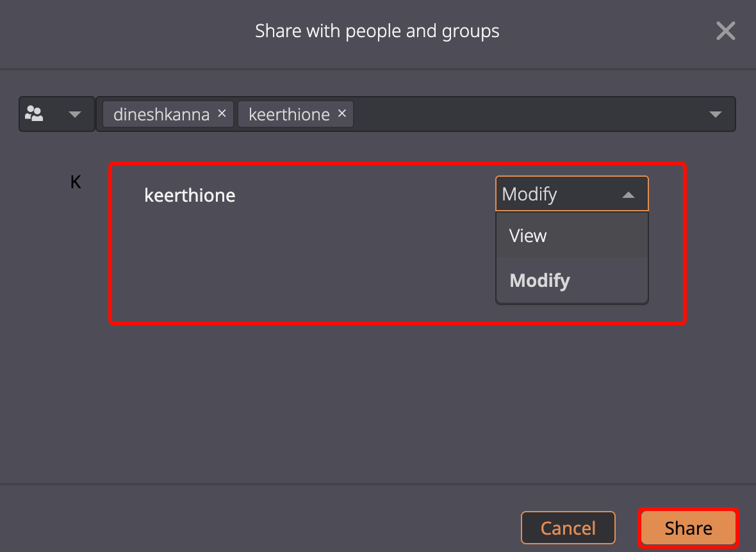Click the K avatar initial
Viewport: 756px width, 552px height.
point(76,182)
